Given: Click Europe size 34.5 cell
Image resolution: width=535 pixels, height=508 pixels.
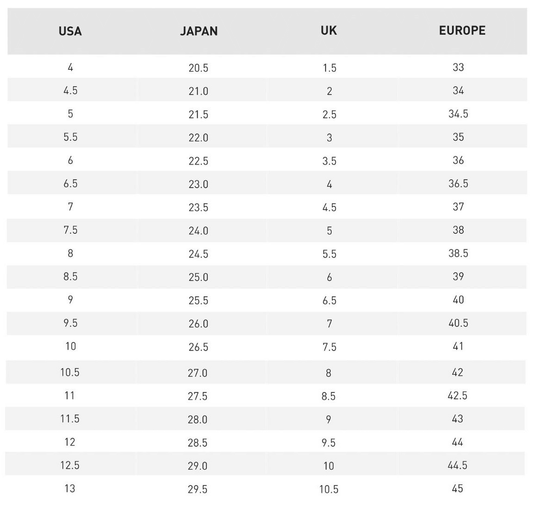Looking at the screenshot, I should pyautogui.click(x=458, y=114).
